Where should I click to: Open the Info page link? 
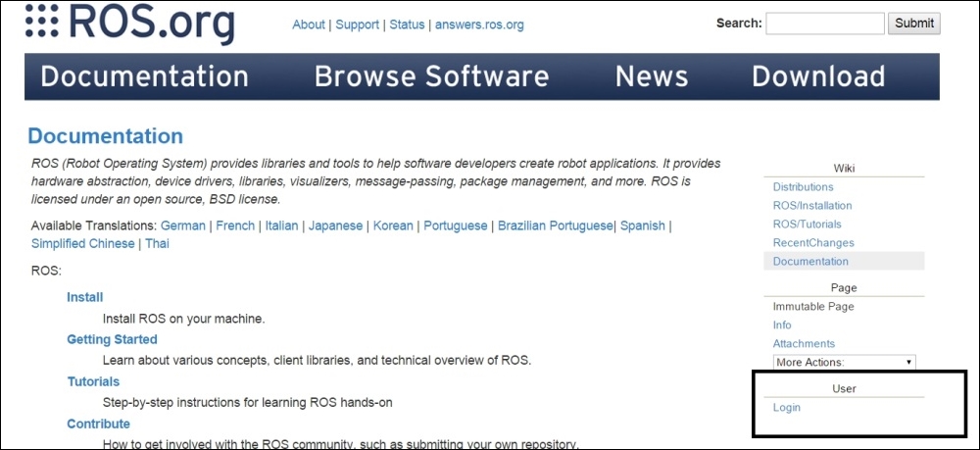pyautogui.click(x=782, y=325)
